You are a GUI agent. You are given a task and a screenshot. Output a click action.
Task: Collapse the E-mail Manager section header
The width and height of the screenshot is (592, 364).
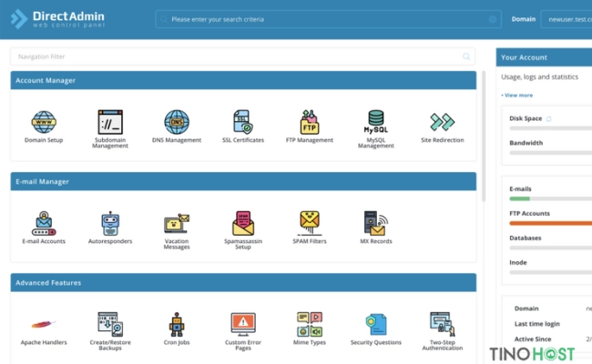click(243, 181)
